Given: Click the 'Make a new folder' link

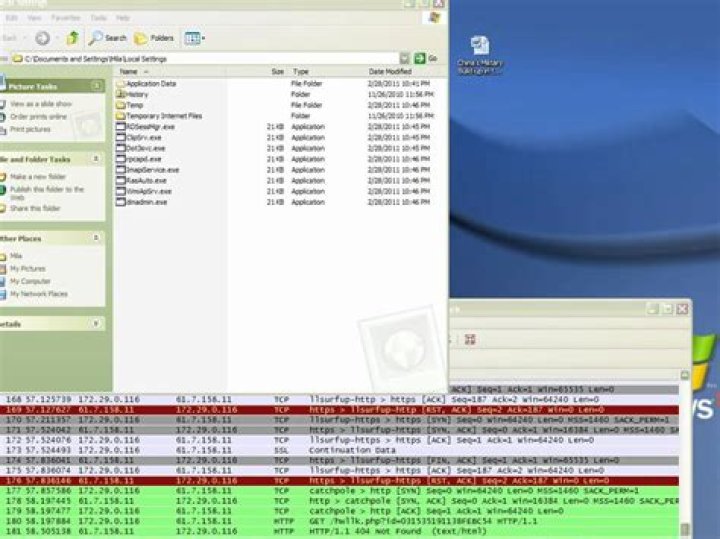Looking at the screenshot, I should (x=38, y=176).
